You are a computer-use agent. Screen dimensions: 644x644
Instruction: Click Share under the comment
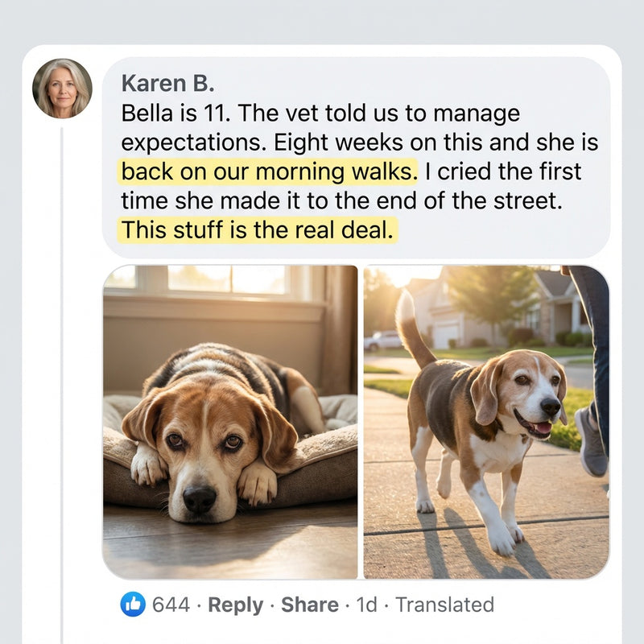tap(309, 605)
